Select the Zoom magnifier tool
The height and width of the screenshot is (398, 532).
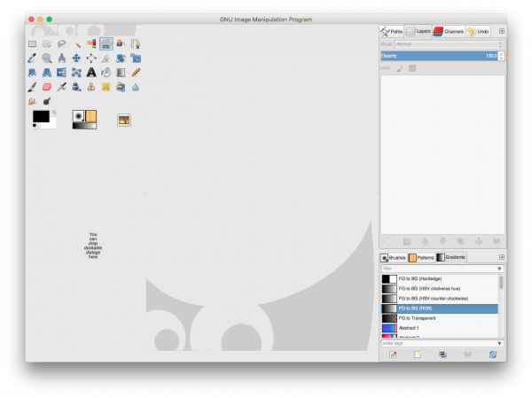47,59
